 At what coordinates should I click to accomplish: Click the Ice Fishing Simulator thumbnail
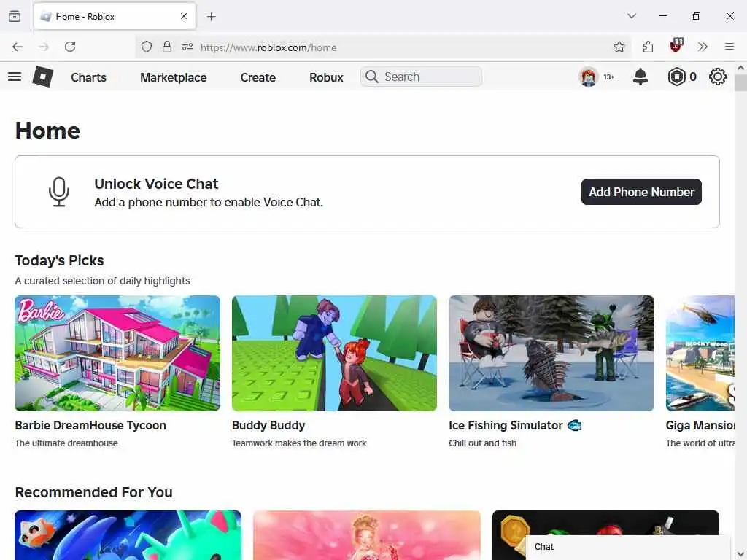click(551, 354)
